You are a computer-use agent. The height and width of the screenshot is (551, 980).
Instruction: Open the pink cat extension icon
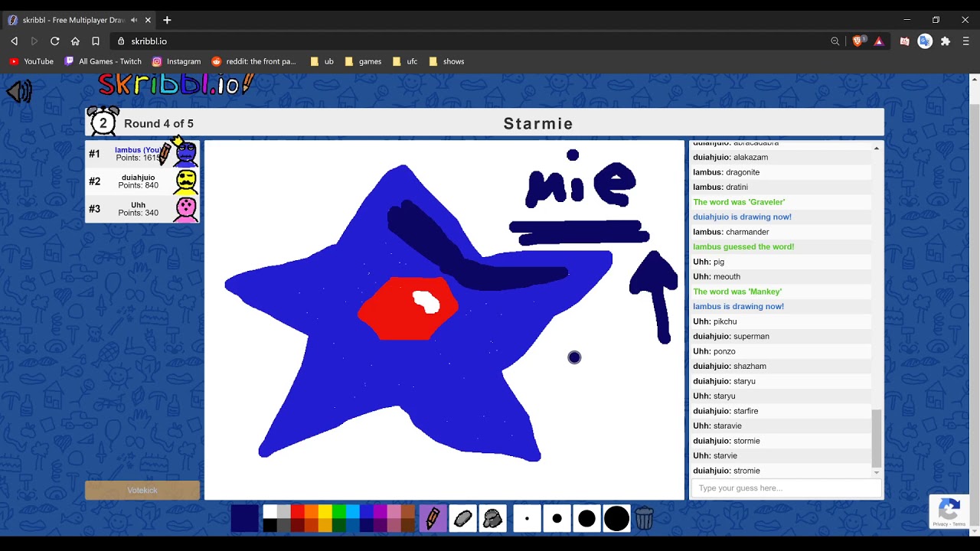904,41
